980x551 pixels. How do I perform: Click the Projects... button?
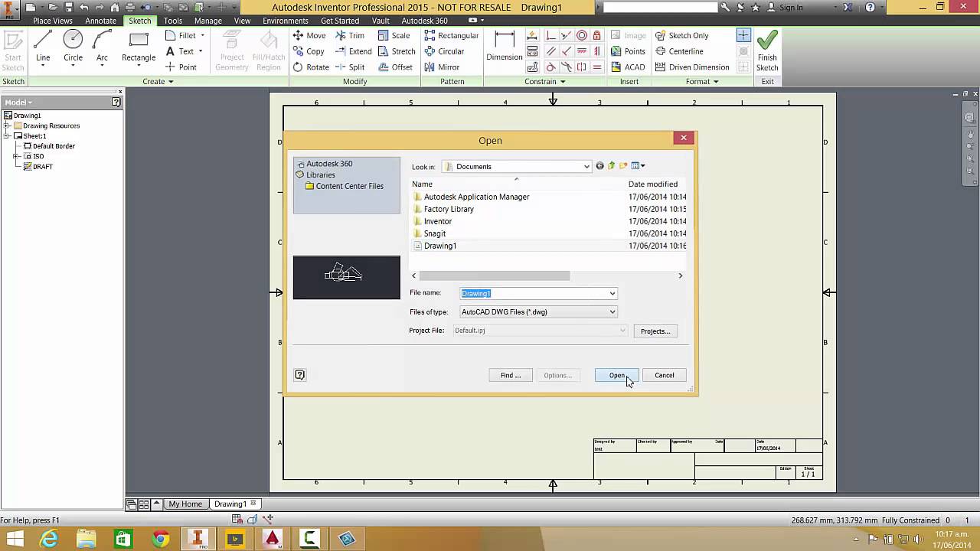tap(655, 331)
